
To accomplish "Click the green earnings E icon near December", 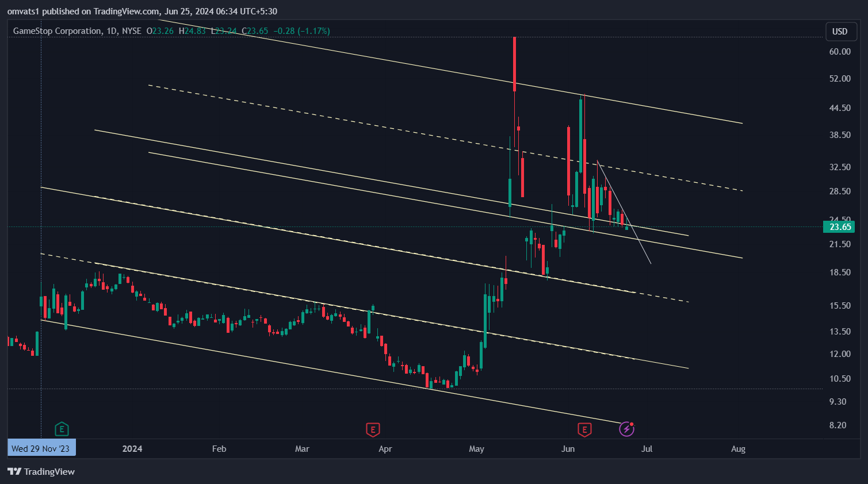I will pos(62,429).
